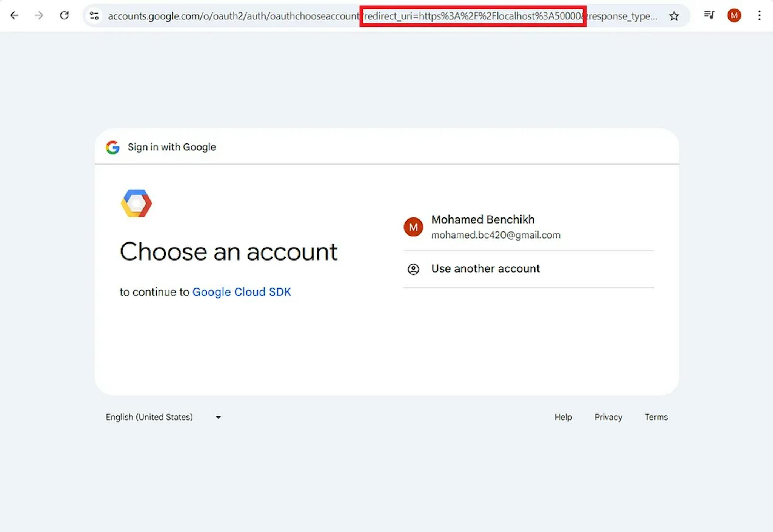This screenshot has height=532, width=773.
Task: Click the browser forward arrow
Action: click(x=39, y=15)
